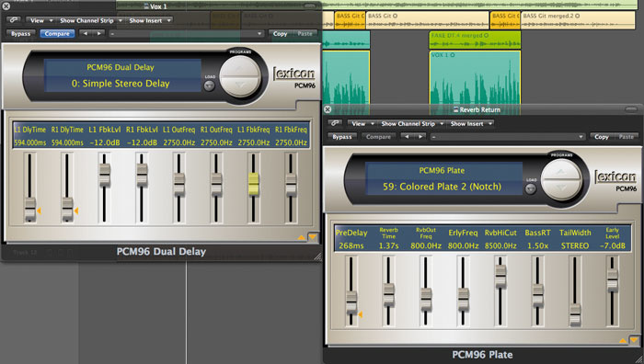Open the View menu in Vox 1 window
The height and width of the screenshot is (364, 644).
[40, 20]
